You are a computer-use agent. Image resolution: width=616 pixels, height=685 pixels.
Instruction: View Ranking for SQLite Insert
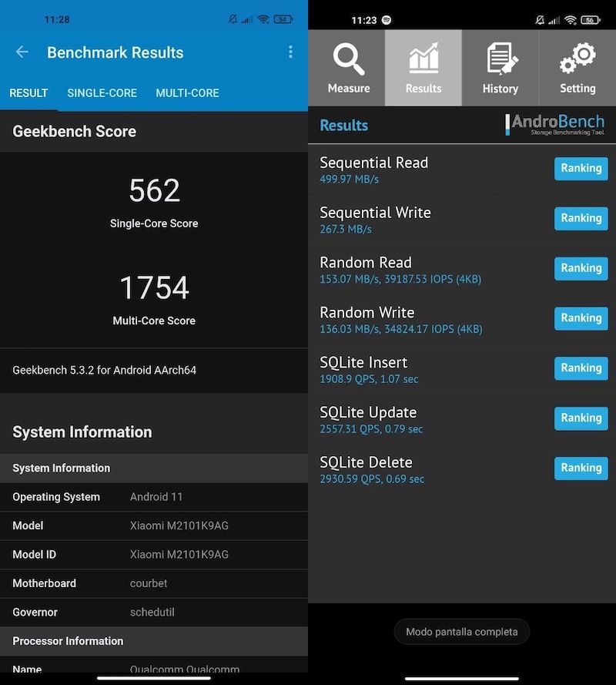[x=581, y=368]
